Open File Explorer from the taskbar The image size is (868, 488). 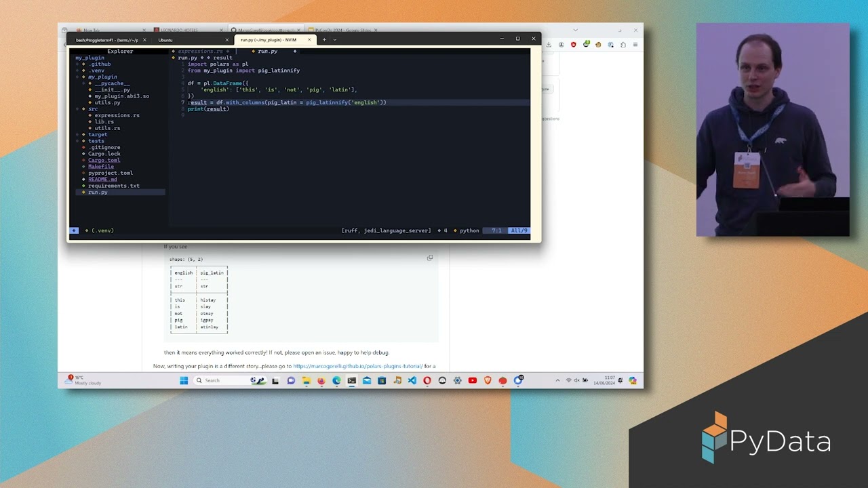pyautogui.click(x=306, y=380)
